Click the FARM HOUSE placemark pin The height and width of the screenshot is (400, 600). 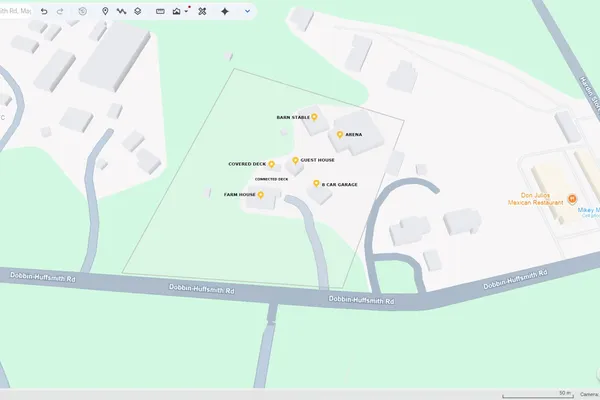[x=261, y=195]
